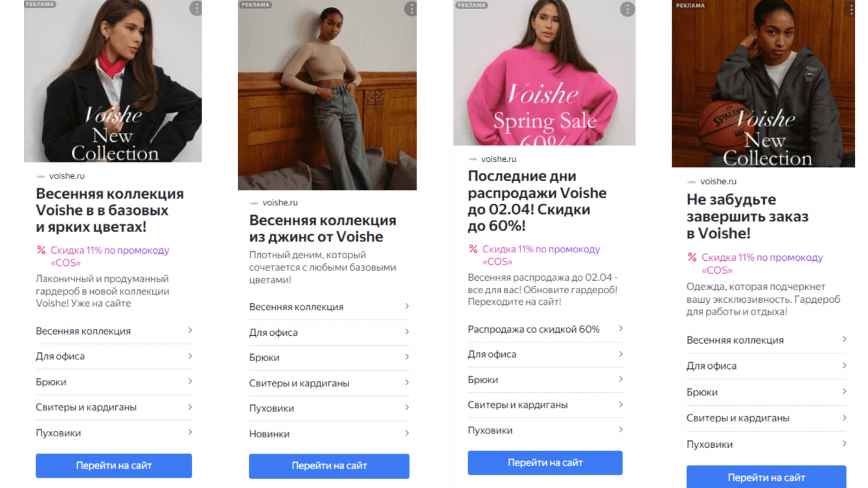
Task: Open three-dot menu on pink sweater ad
Action: [627, 9]
